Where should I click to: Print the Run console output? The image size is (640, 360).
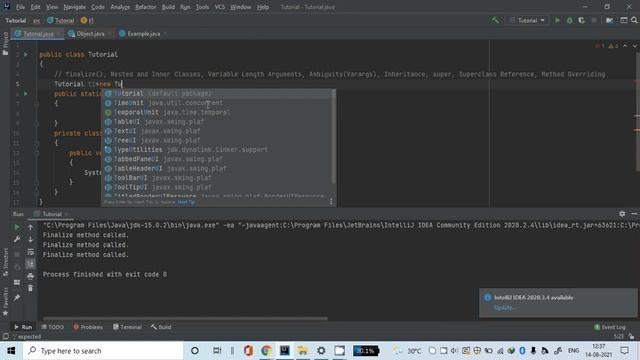pos(31,276)
